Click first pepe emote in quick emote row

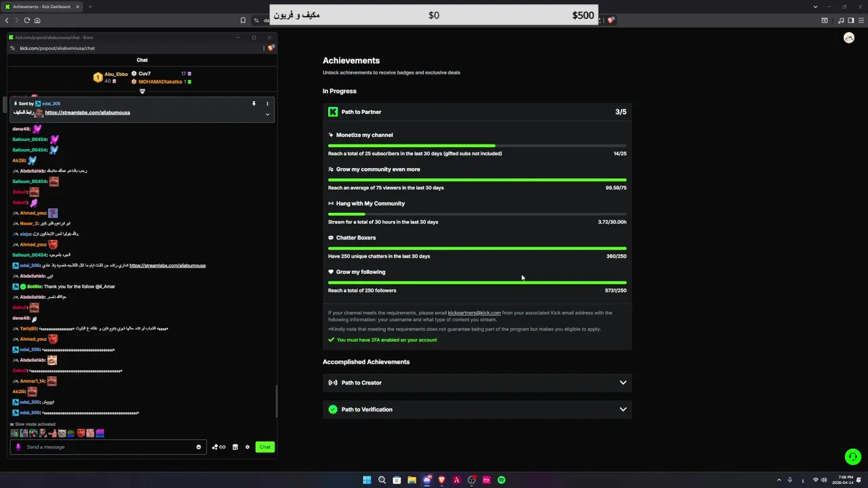[x=14, y=433]
